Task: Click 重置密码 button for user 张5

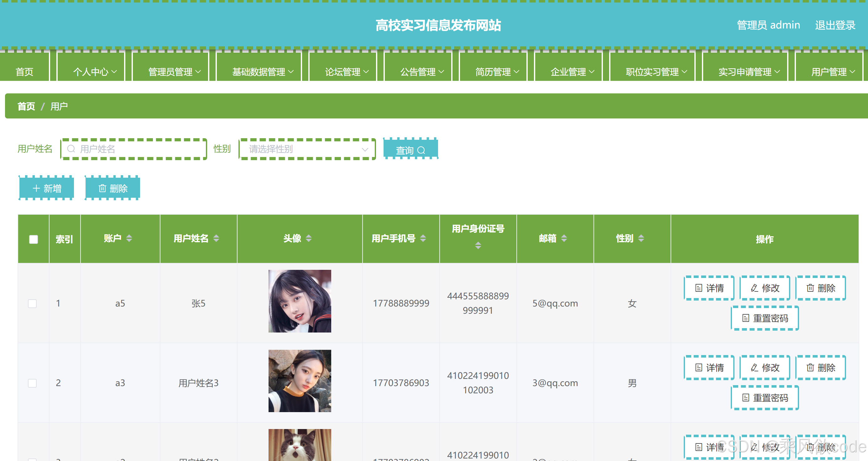Action: click(765, 318)
